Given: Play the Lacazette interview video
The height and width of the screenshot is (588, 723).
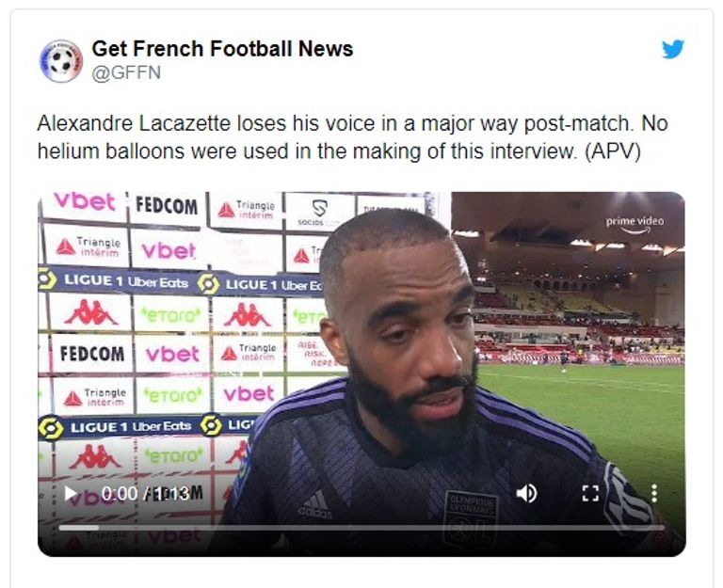Looking at the screenshot, I should (71, 493).
